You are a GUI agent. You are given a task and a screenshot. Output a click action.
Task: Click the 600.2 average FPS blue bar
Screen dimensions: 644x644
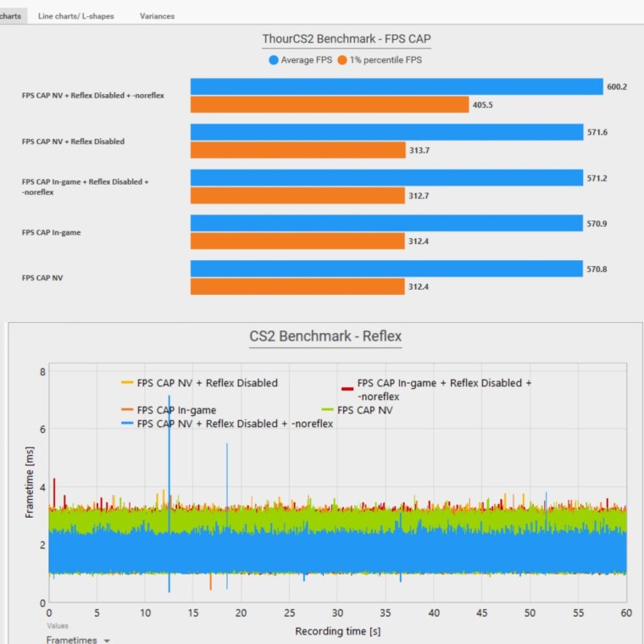[x=397, y=86]
